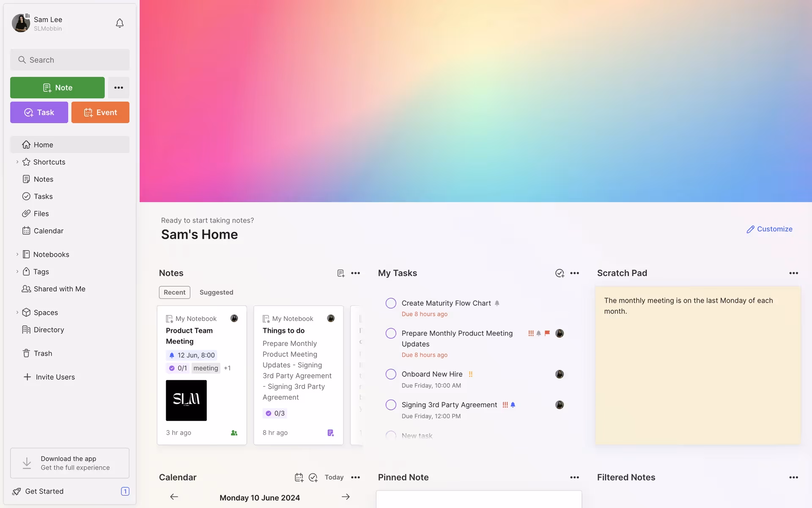The height and width of the screenshot is (508, 812).
Task: Click the notifications bell icon
Action: point(120,23)
